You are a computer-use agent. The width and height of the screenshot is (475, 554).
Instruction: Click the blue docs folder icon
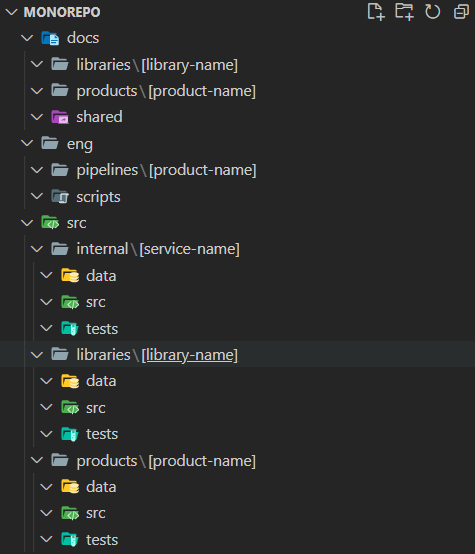click(x=50, y=38)
